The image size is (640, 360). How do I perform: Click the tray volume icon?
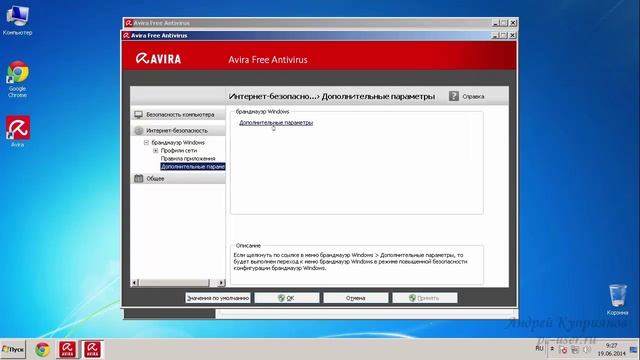click(587, 349)
